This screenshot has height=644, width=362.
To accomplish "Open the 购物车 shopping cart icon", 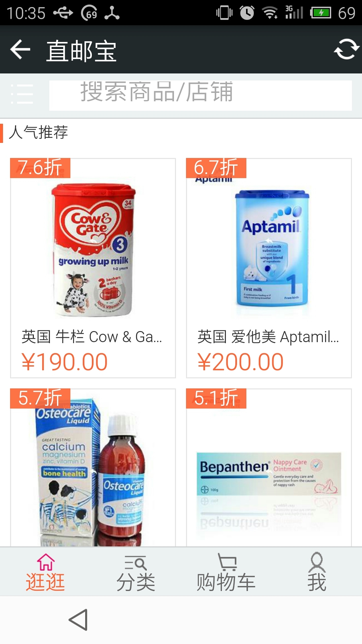I will 227,562.
